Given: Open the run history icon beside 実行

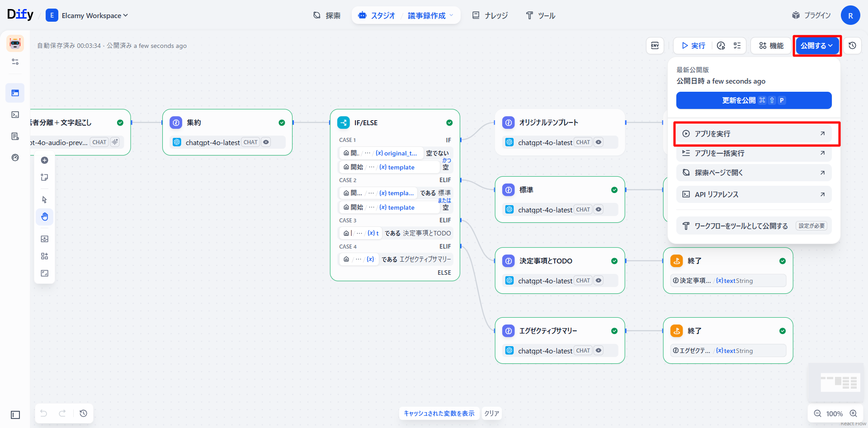Looking at the screenshot, I should tap(721, 46).
